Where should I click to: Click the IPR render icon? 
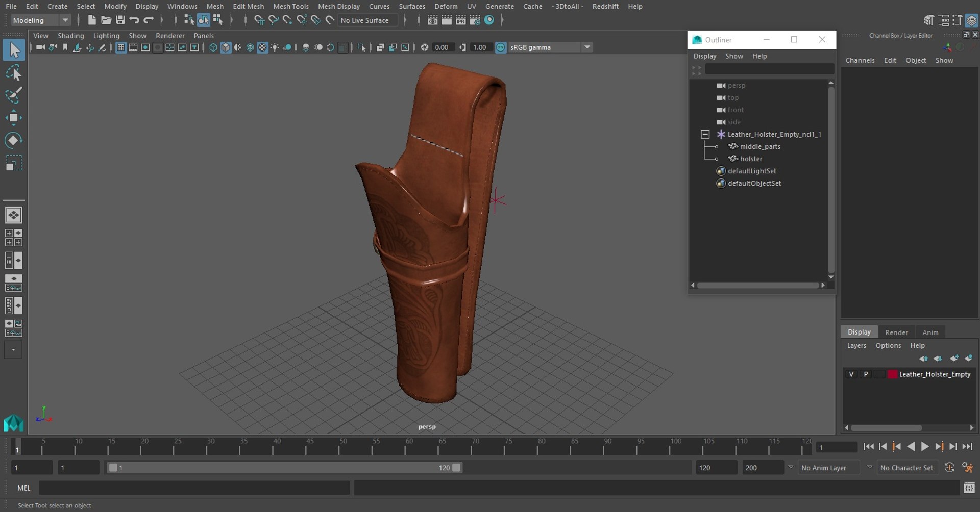[461, 20]
